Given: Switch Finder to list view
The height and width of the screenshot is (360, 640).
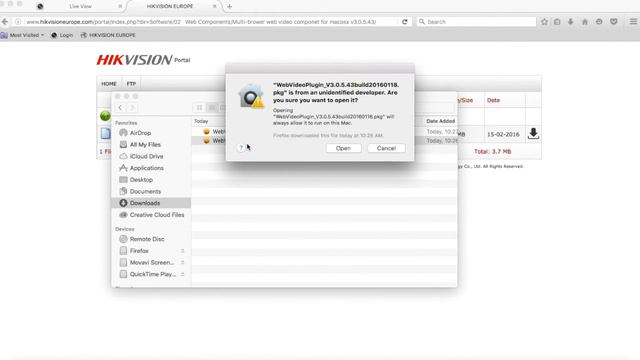Looking at the screenshot, I should click(x=212, y=108).
